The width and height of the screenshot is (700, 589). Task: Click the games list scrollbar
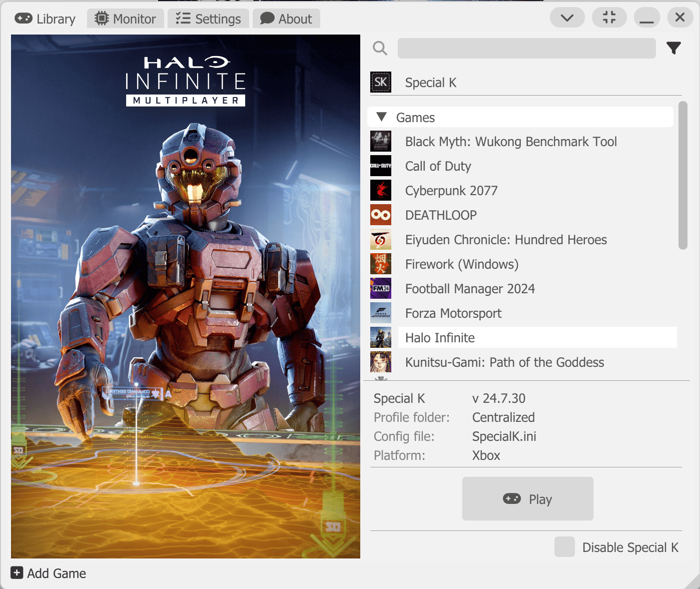point(683,175)
